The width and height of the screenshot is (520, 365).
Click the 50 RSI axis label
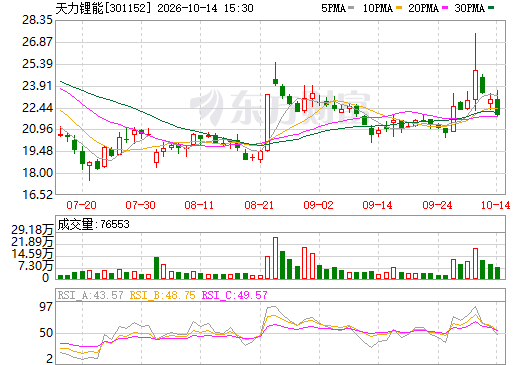46,333
